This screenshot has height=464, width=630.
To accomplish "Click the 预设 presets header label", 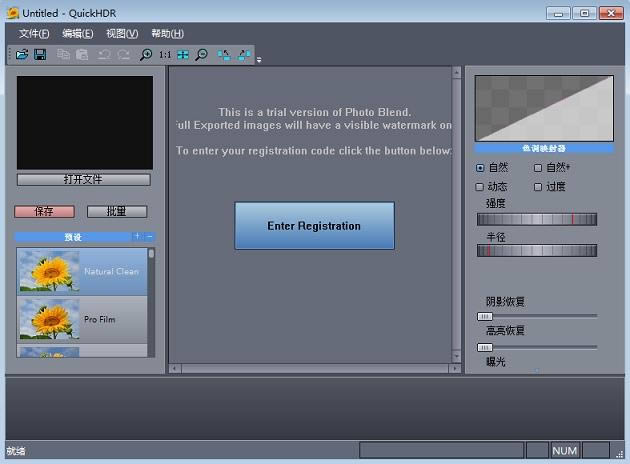I will 73,237.
